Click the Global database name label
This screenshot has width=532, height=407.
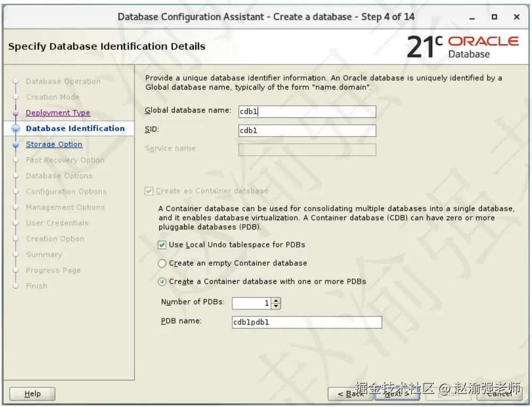(x=188, y=110)
